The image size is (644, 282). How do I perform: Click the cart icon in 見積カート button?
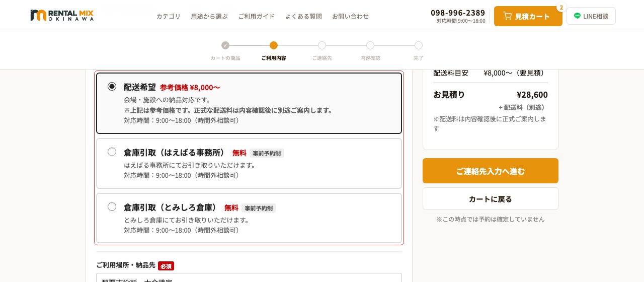coord(507,16)
